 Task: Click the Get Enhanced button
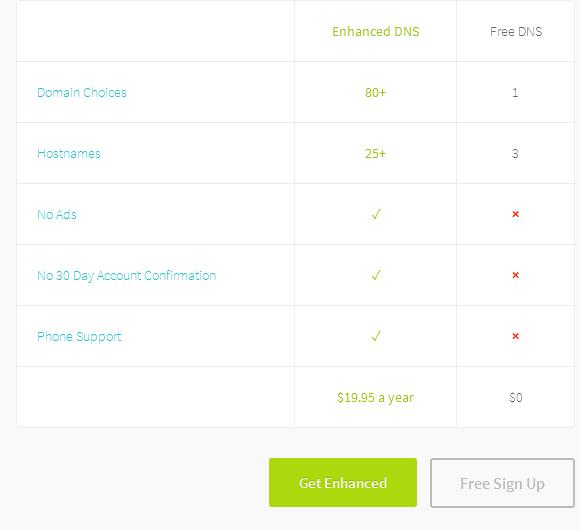(343, 482)
